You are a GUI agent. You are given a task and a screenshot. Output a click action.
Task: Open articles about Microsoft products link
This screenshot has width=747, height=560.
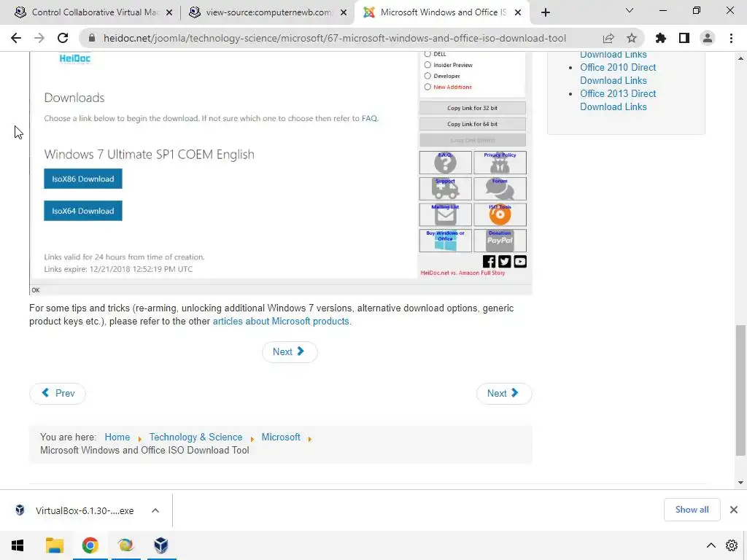pyautogui.click(x=281, y=321)
